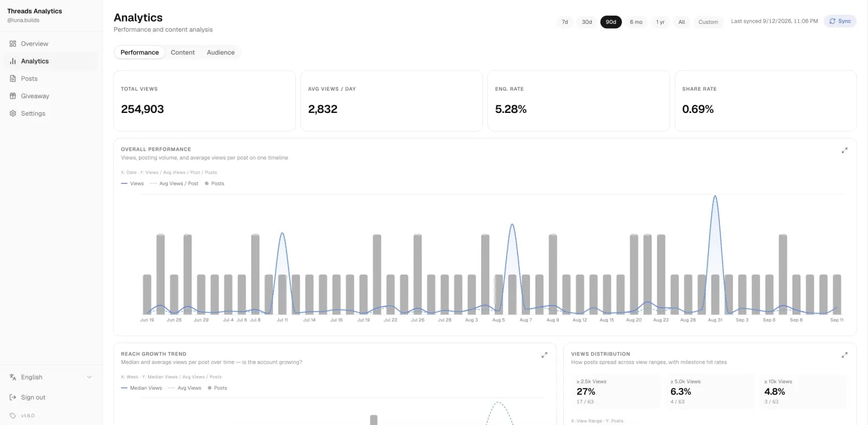Open Settings from the sidebar

[51, 113]
